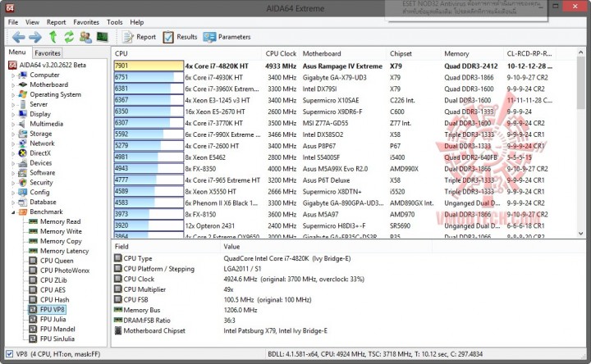The image size is (591, 364).
Task: Select the Database icon in tree
Action: tap(23, 202)
